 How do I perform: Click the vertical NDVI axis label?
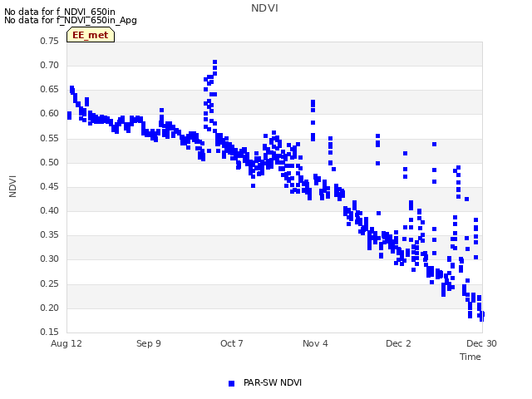pos(12,186)
